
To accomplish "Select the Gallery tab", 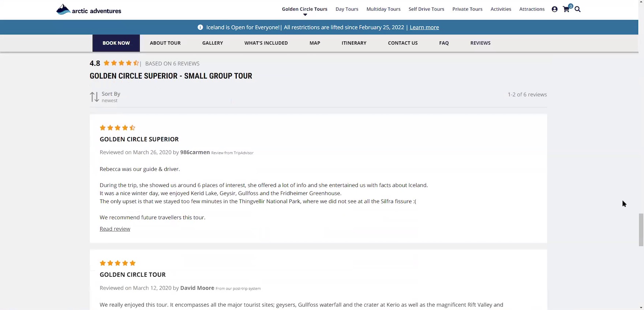I will (x=213, y=43).
